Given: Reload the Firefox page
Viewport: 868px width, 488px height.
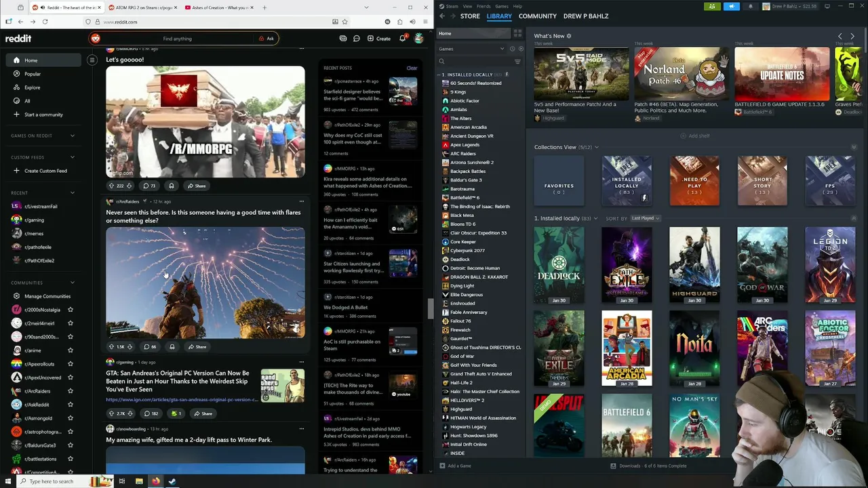Looking at the screenshot, I should [45, 22].
